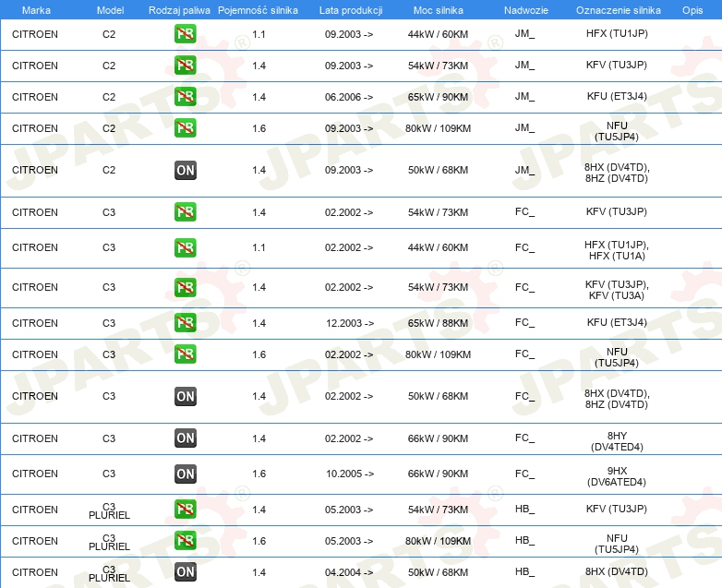Click body code JM_ in the 06.2006 row
Image resolution: width=722 pixels, height=588 pixels.
coord(524,96)
